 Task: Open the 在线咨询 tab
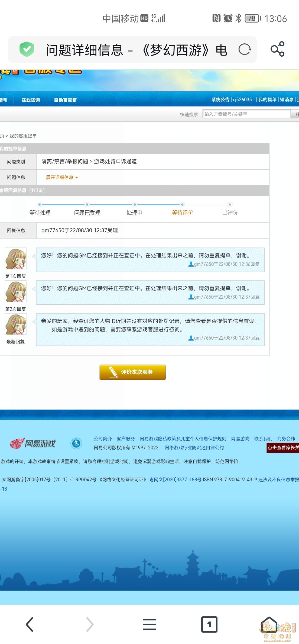(31, 100)
